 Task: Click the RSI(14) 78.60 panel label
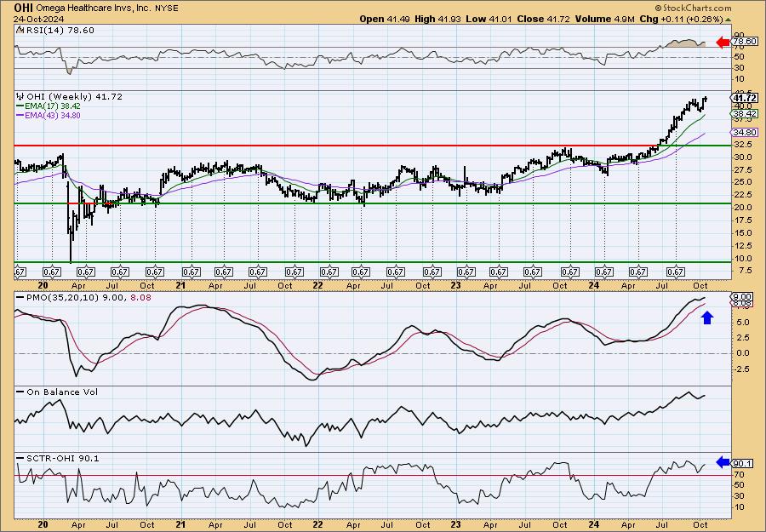click(x=60, y=31)
